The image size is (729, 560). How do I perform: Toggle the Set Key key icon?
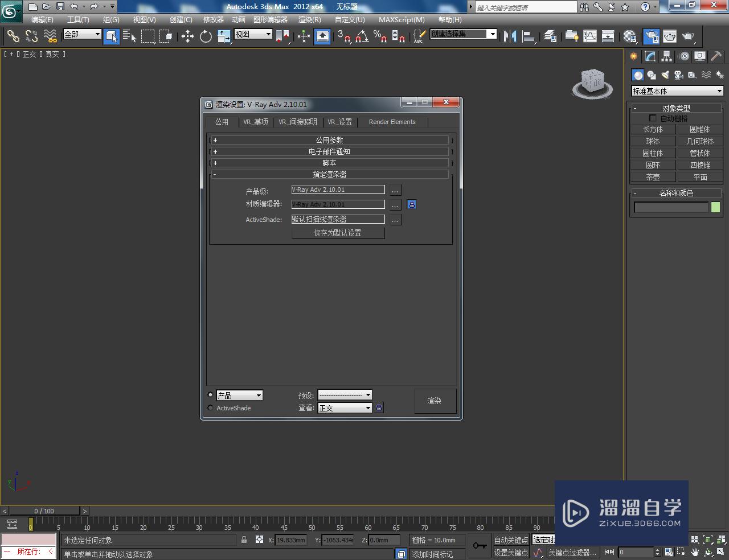(480, 546)
